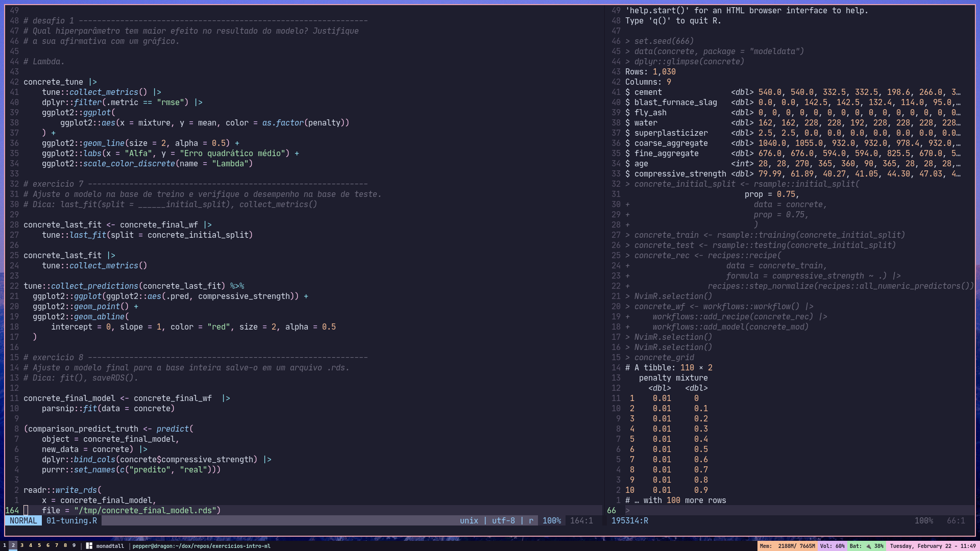
Task: Click the '# exercício 8' header comment
Action: (195, 357)
